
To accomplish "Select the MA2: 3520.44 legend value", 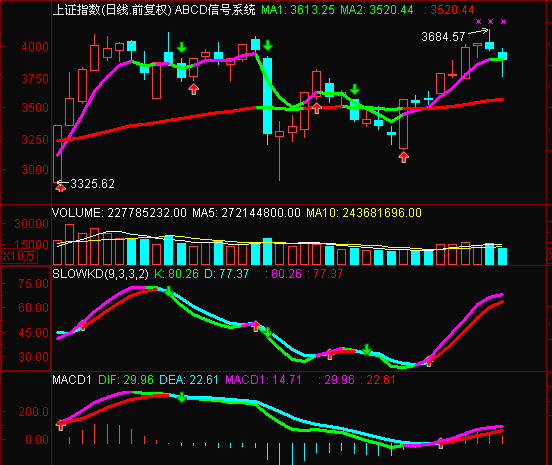I will pos(377,10).
